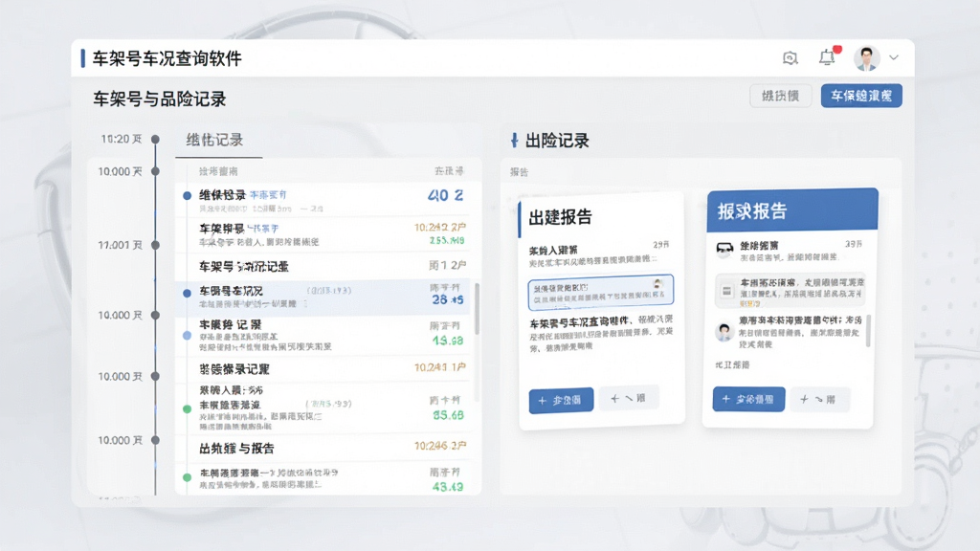980x551 pixels.
Task: Switch to the 维估记录 tab
Action: [x=215, y=140]
